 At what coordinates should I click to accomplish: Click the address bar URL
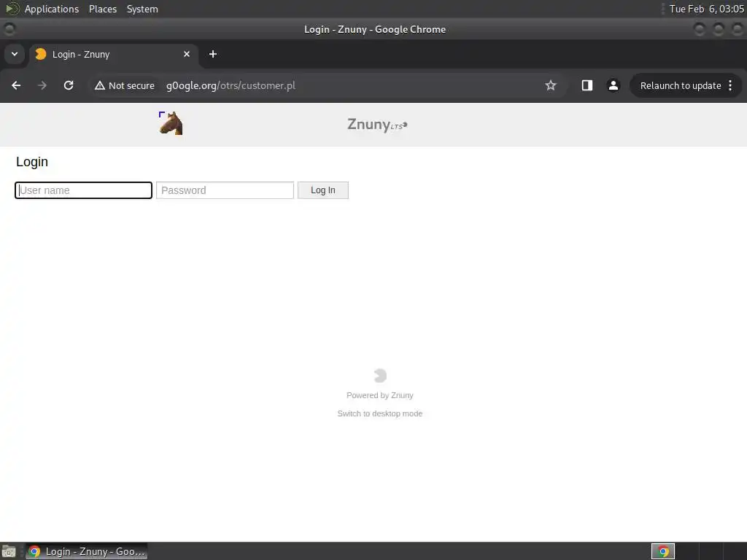pyautogui.click(x=231, y=86)
